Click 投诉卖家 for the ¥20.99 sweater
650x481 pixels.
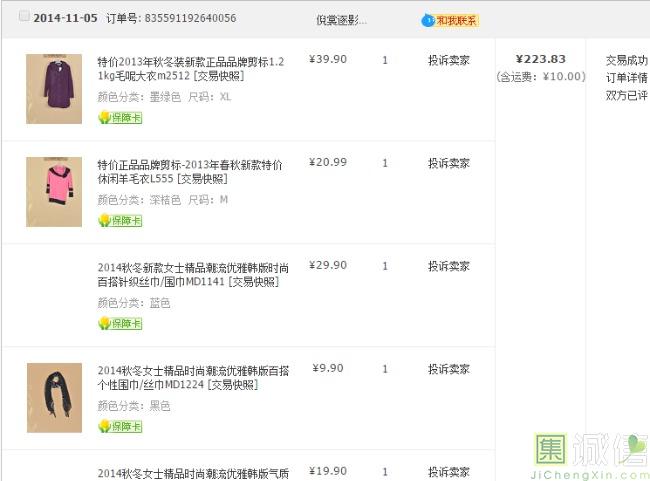click(449, 163)
